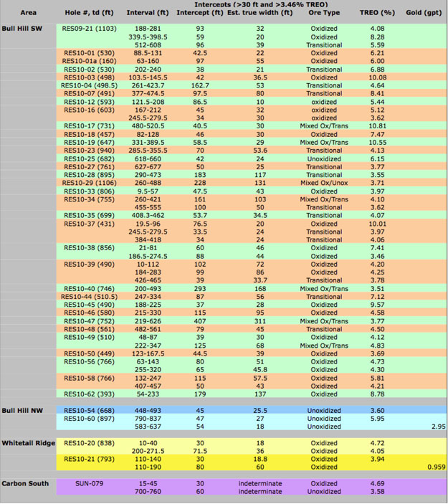Click hole RES10-47 (752)
The width and height of the screenshot is (448, 504).
[x=89, y=321]
